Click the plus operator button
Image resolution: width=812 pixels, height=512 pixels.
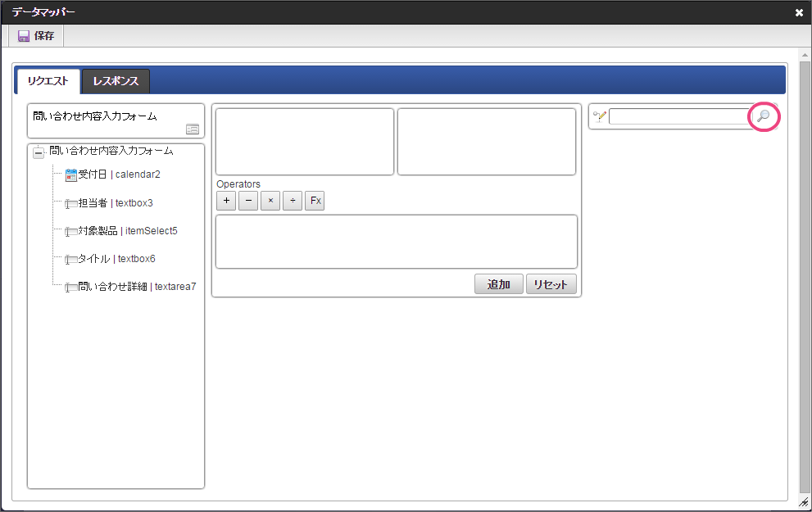[226, 201]
